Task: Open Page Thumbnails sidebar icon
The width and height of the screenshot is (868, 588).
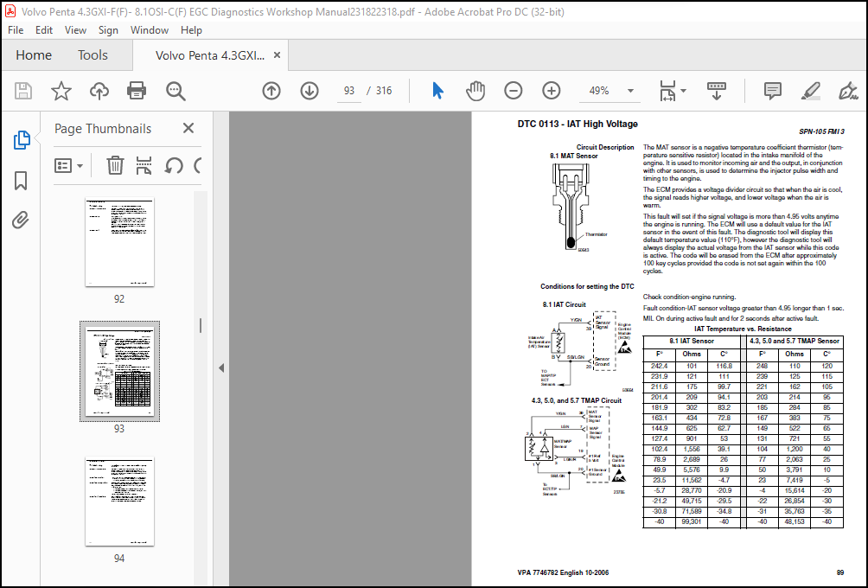Action: (x=21, y=140)
